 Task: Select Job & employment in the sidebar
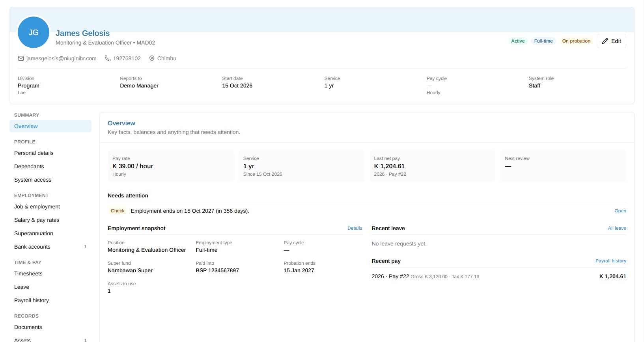pyautogui.click(x=50, y=206)
